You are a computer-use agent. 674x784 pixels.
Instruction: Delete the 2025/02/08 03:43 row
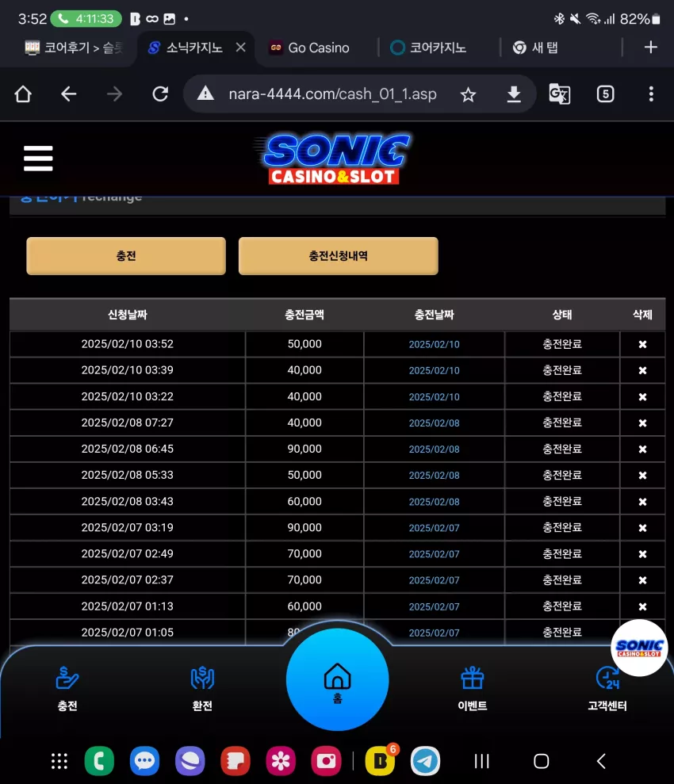[642, 502]
